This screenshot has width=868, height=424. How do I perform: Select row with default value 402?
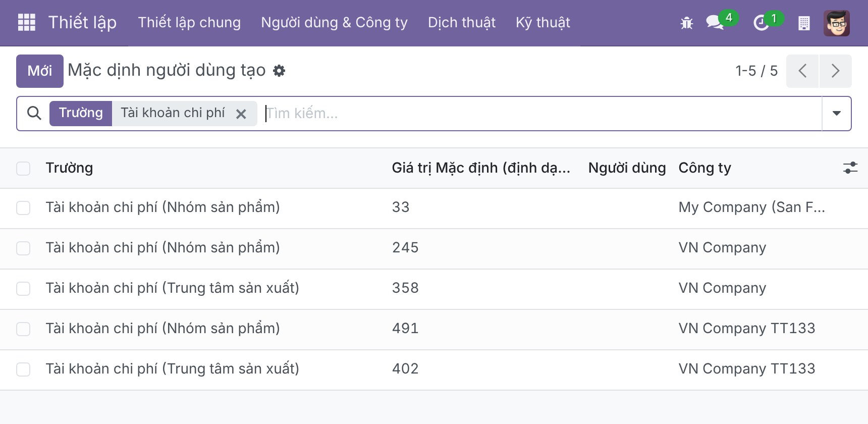pyautogui.click(x=23, y=369)
